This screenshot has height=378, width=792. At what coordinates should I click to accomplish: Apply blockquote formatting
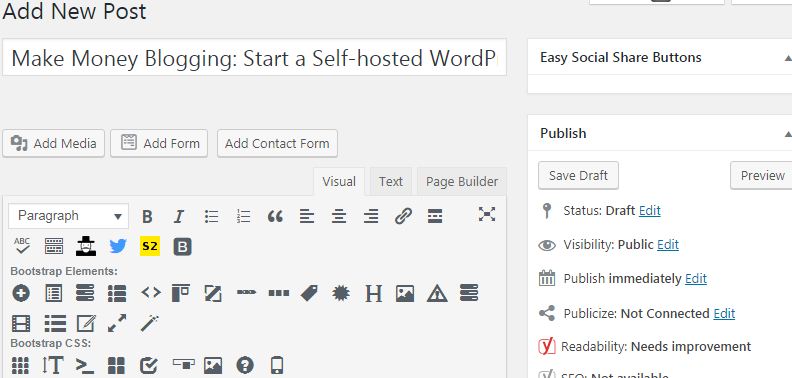(x=275, y=217)
